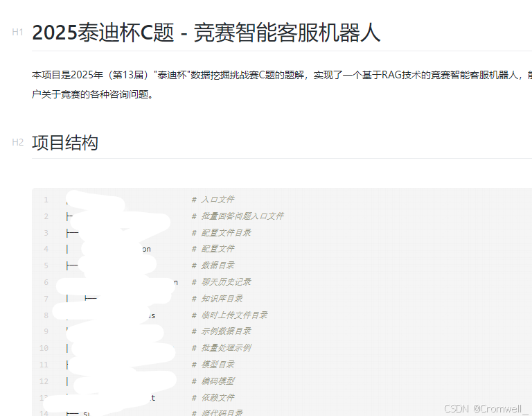Select the comment # 数据目录
Viewport: 532px width, 418px height.
(x=213, y=265)
